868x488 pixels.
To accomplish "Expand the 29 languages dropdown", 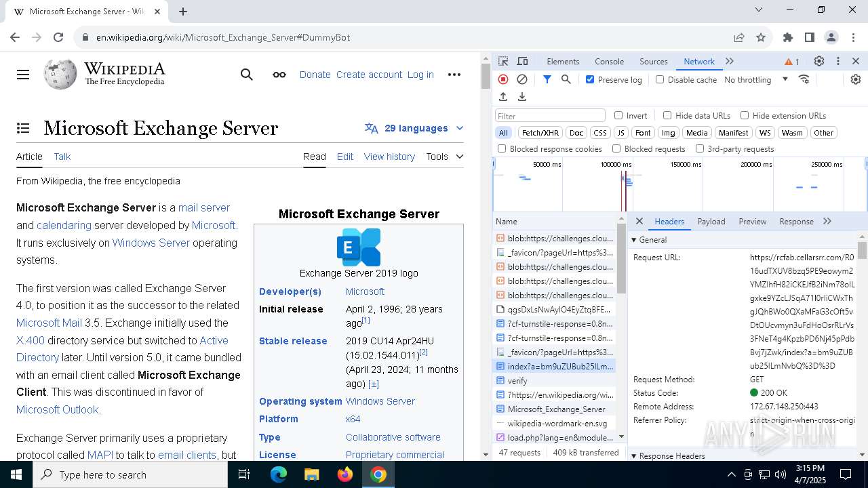I will 414,128.
